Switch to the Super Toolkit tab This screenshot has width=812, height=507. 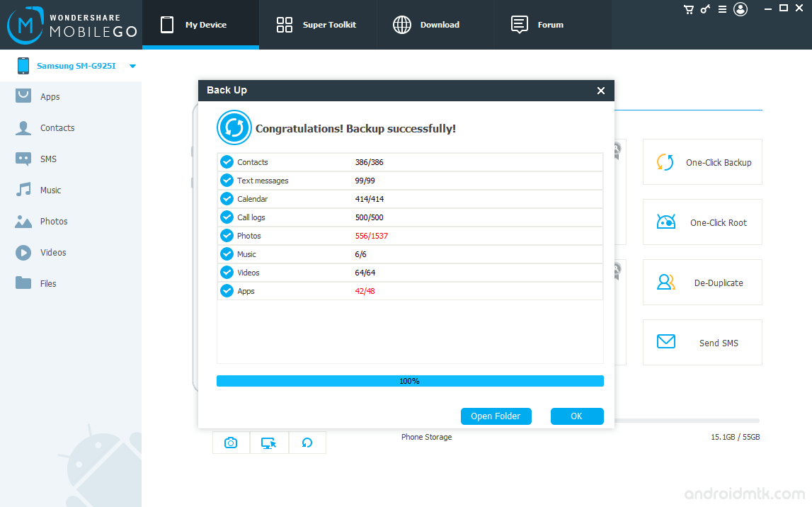(317, 25)
